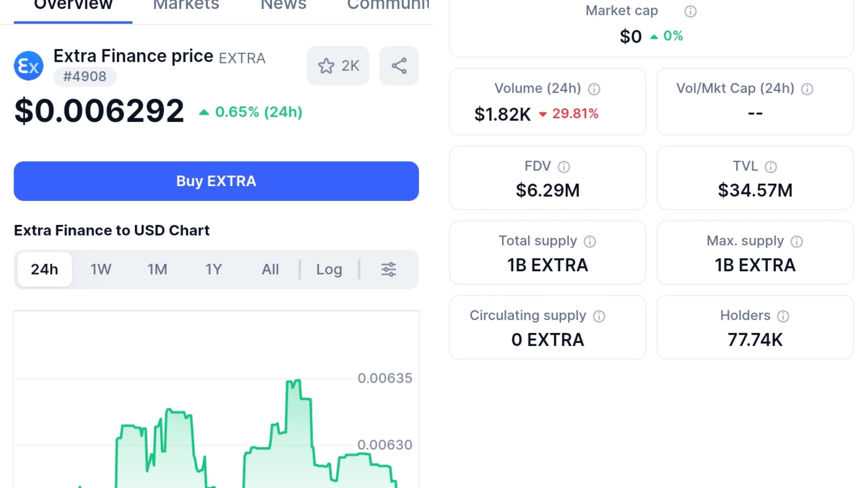Open Holders info tooltip

pyautogui.click(x=782, y=316)
